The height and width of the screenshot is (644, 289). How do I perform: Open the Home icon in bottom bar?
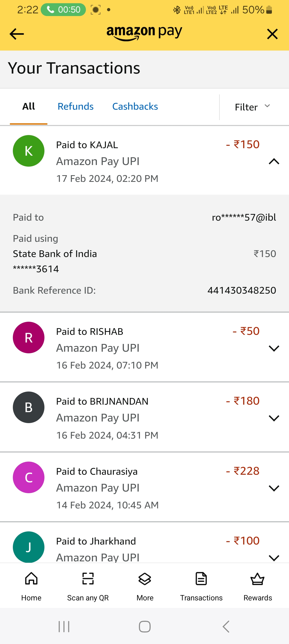pyautogui.click(x=31, y=579)
